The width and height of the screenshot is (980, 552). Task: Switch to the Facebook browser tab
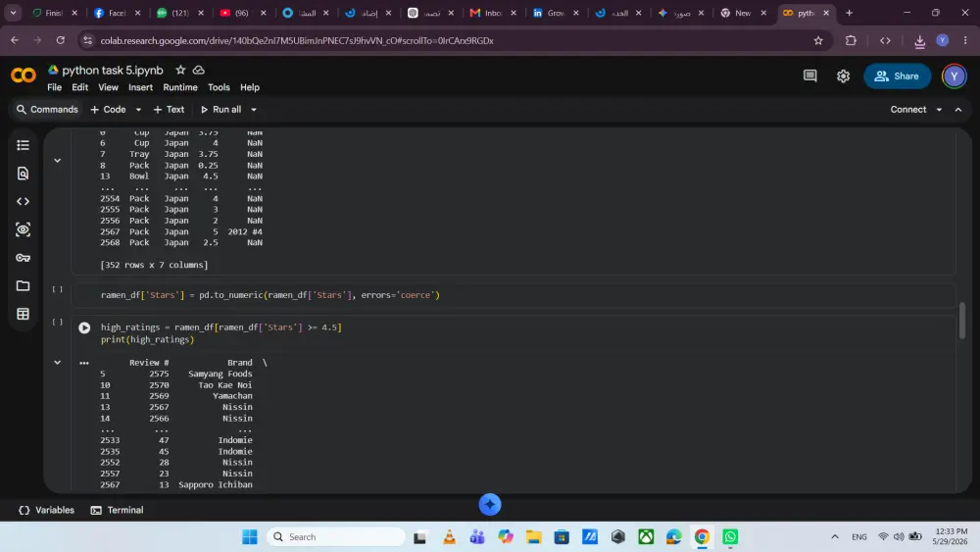[117, 13]
